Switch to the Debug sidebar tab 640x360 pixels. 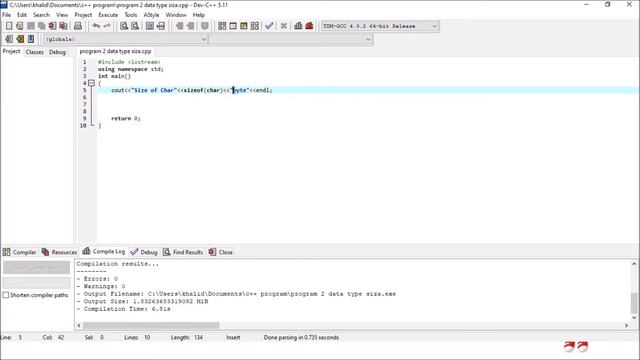(57, 52)
